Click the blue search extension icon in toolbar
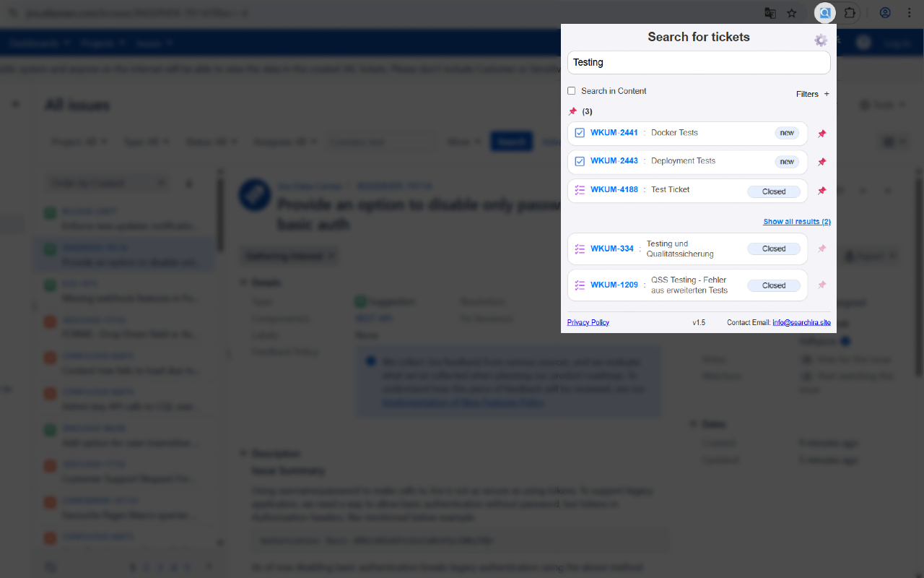 click(x=824, y=13)
